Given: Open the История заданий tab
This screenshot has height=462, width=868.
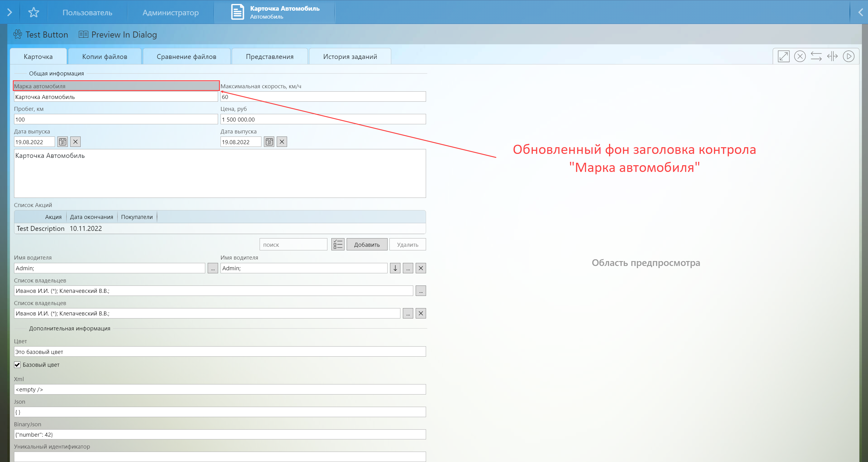Looking at the screenshot, I should [350, 56].
